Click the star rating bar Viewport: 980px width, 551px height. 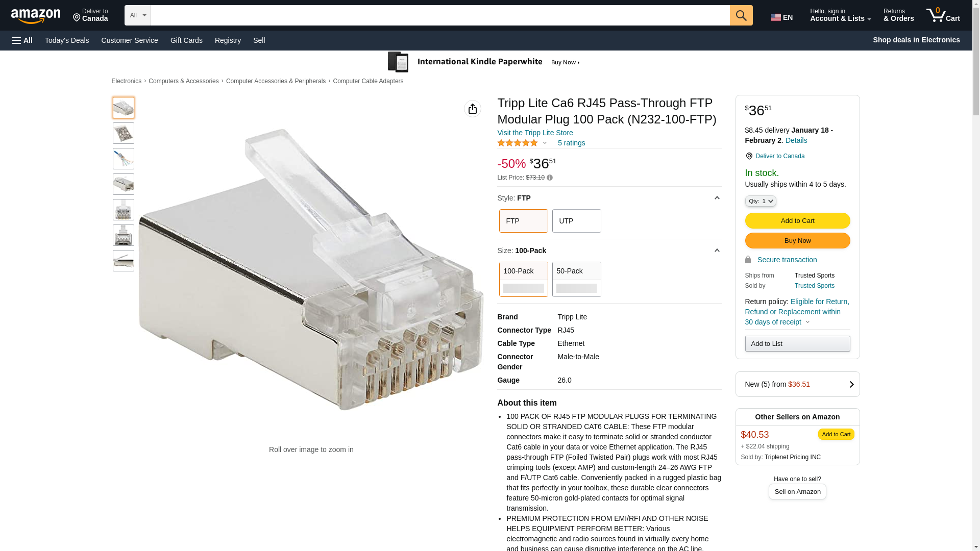[518, 143]
